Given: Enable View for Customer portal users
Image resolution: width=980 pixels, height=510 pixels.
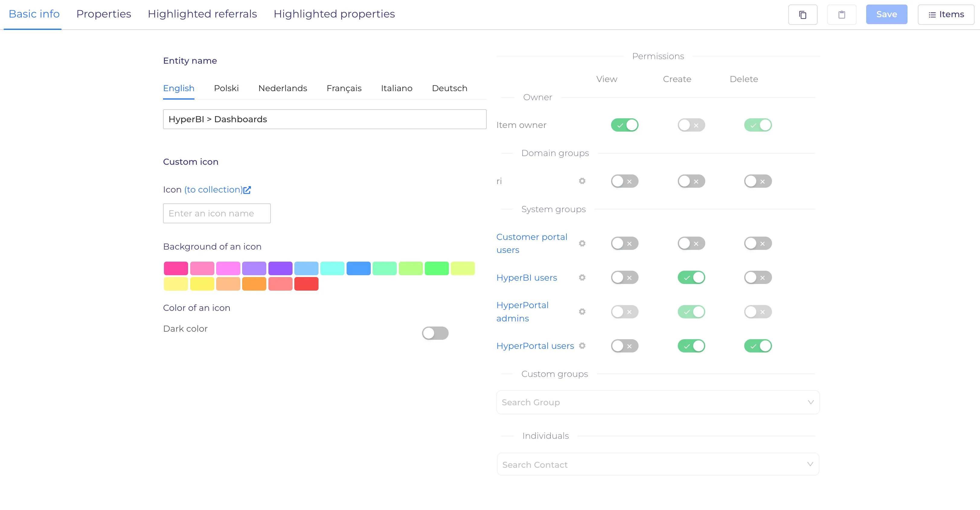Looking at the screenshot, I should 625,244.
